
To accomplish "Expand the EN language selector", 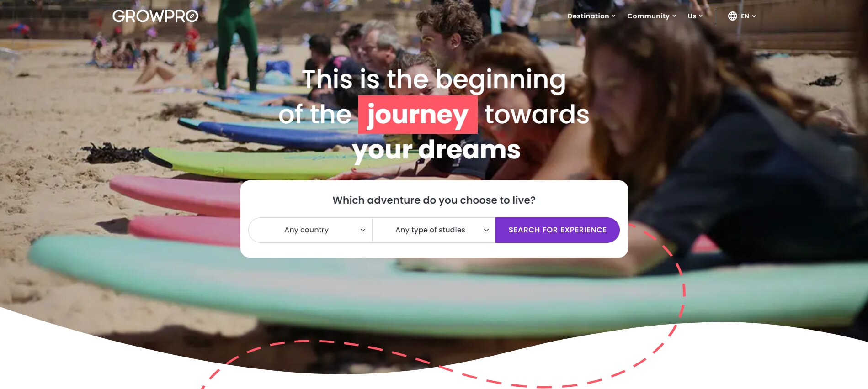I will [742, 16].
